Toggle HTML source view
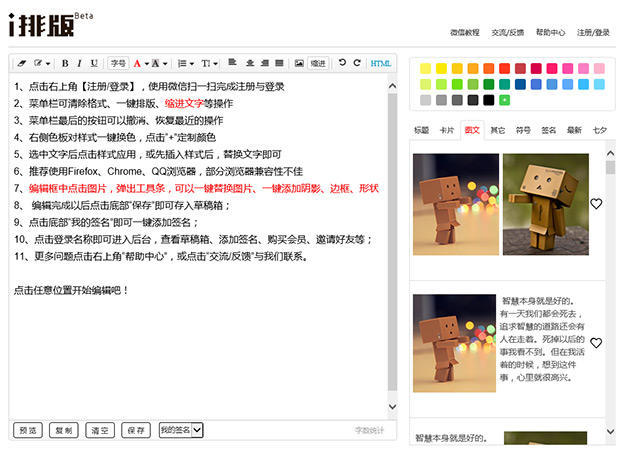The image size is (640, 452). pos(381,63)
